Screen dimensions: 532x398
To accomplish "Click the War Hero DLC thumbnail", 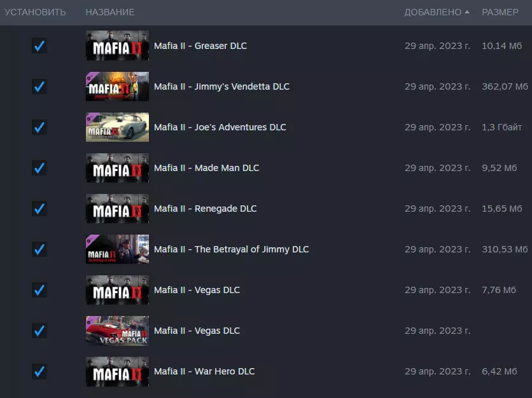I will (117, 371).
